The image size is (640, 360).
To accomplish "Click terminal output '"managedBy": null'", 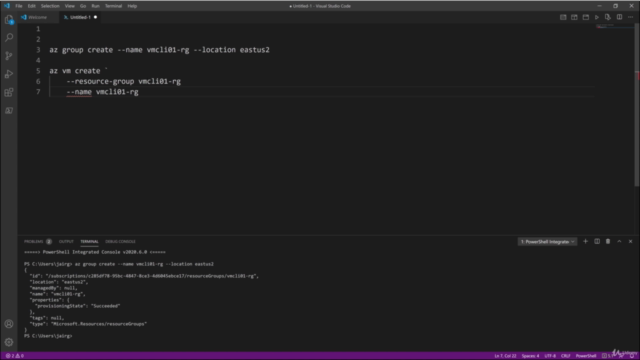I will pos(53,288).
